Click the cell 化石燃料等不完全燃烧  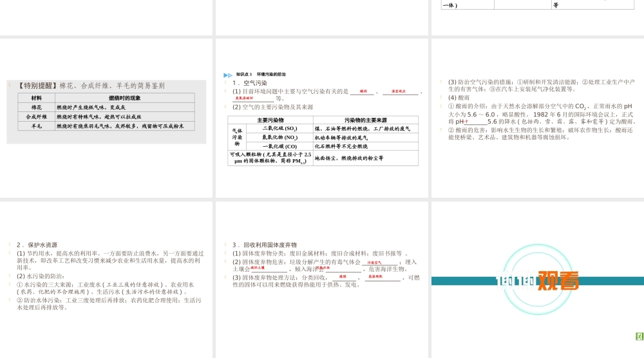(366, 146)
